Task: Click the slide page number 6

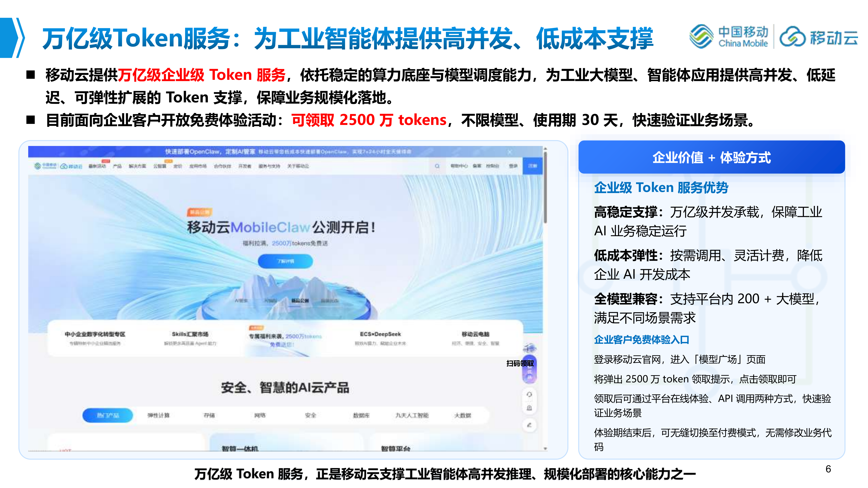Action: pos(828,469)
